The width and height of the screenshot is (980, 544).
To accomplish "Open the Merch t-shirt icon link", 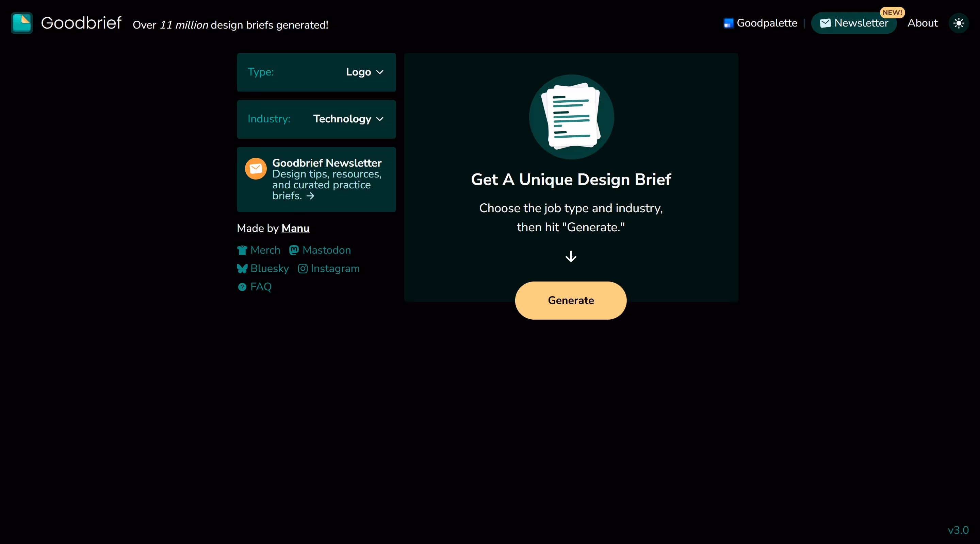I will tap(242, 250).
